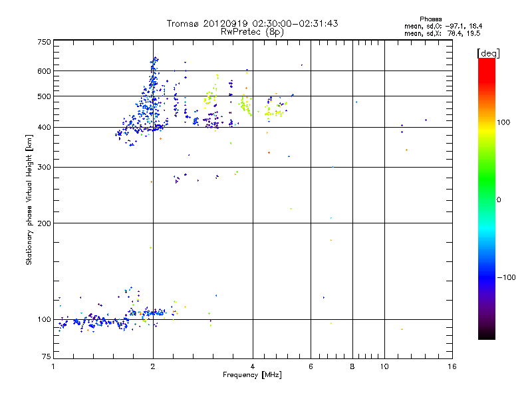Click the y-axis tick label '750'
532x399 pixels.
click(45, 42)
